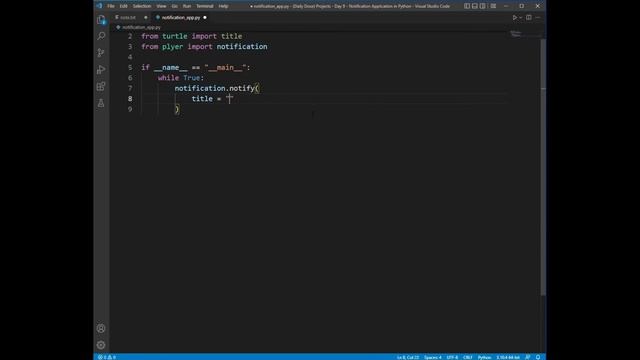Click notification_app.py in the breadcrumb

[x=141, y=27]
